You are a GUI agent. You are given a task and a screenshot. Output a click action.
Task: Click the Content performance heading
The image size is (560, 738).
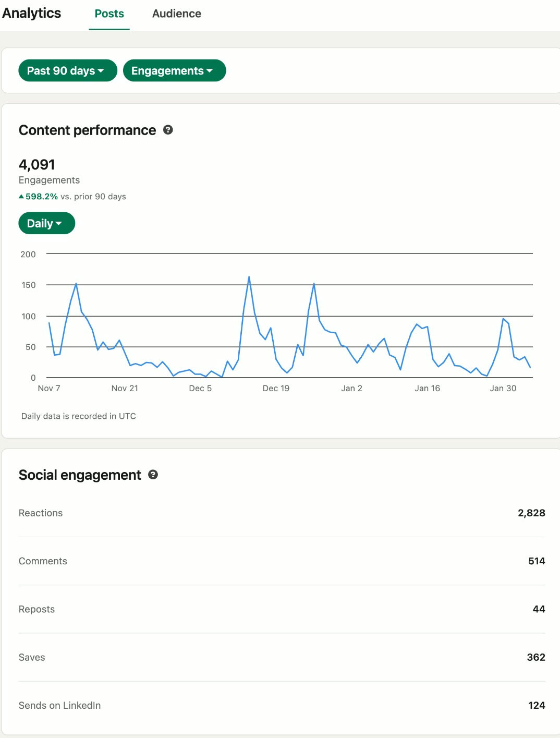87,130
